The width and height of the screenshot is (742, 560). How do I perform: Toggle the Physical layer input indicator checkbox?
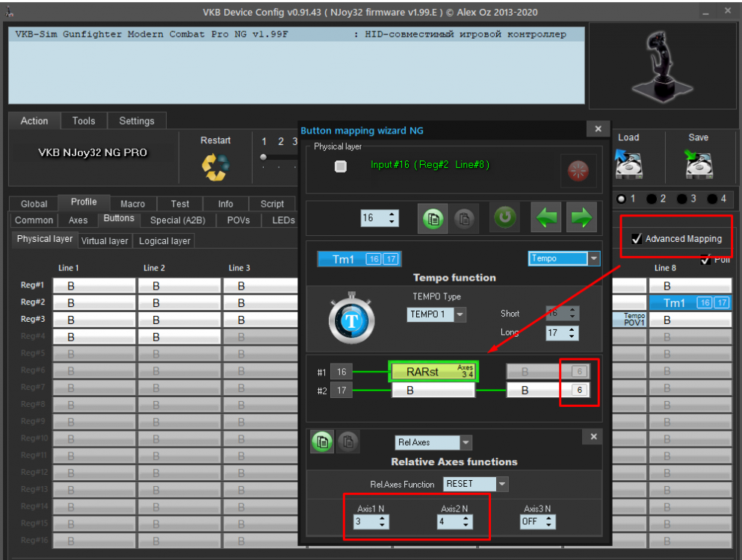(341, 167)
